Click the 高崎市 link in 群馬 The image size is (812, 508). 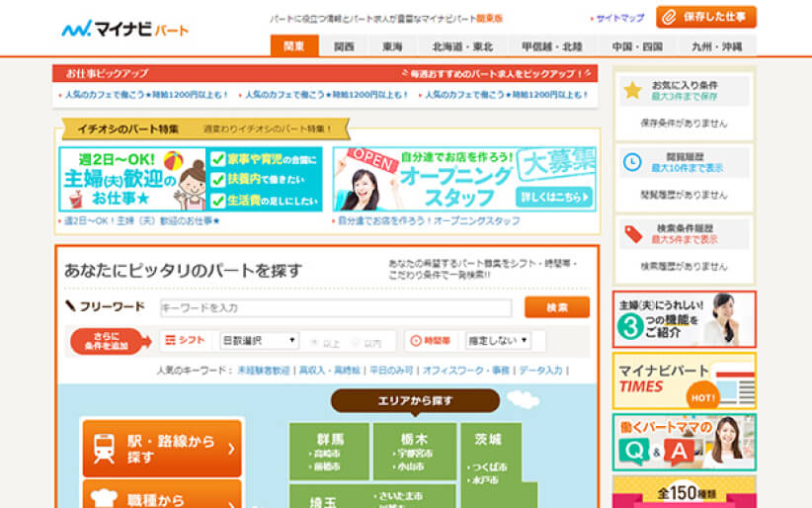point(327,454)
